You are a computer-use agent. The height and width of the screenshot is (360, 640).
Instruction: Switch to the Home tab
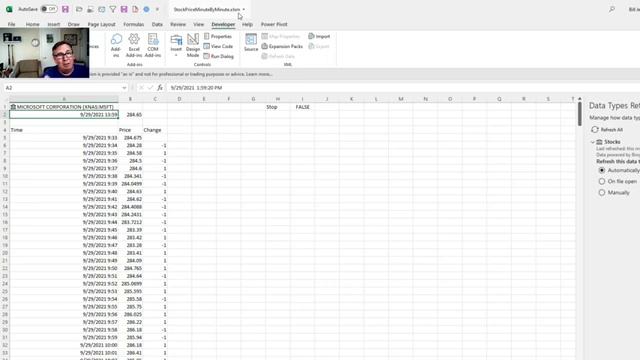[x=33, y=24]
